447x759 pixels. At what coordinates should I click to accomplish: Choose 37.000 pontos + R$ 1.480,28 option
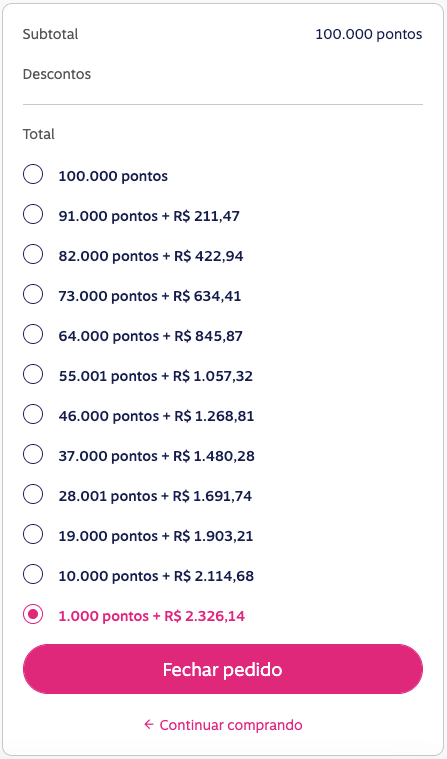click(33, 455)
